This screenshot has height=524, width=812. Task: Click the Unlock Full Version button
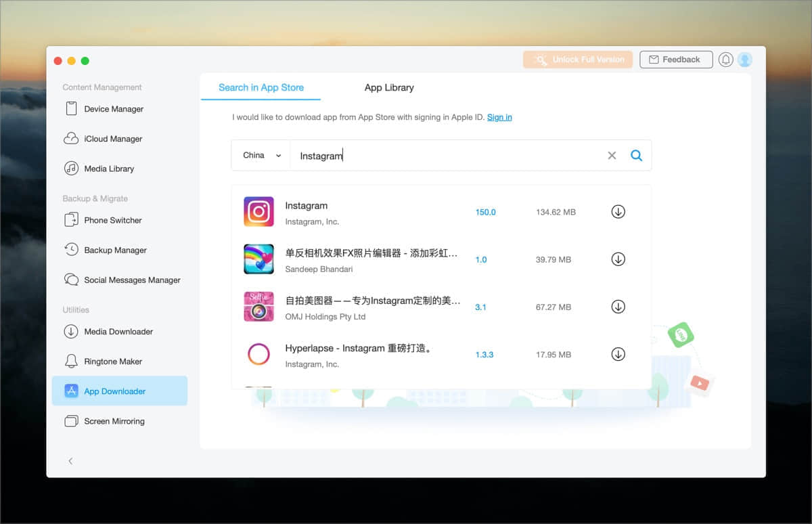tap(578, 60)
